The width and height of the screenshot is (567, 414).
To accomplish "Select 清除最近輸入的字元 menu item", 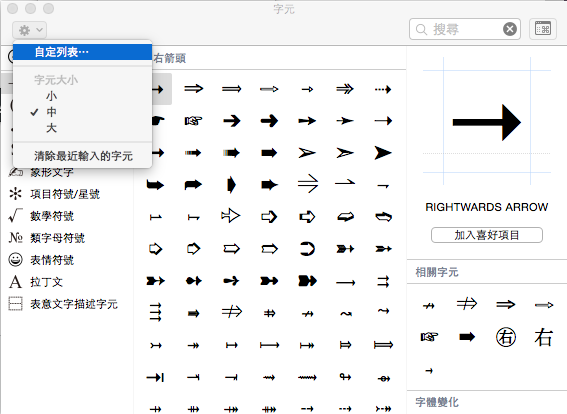I will (82, 156).
